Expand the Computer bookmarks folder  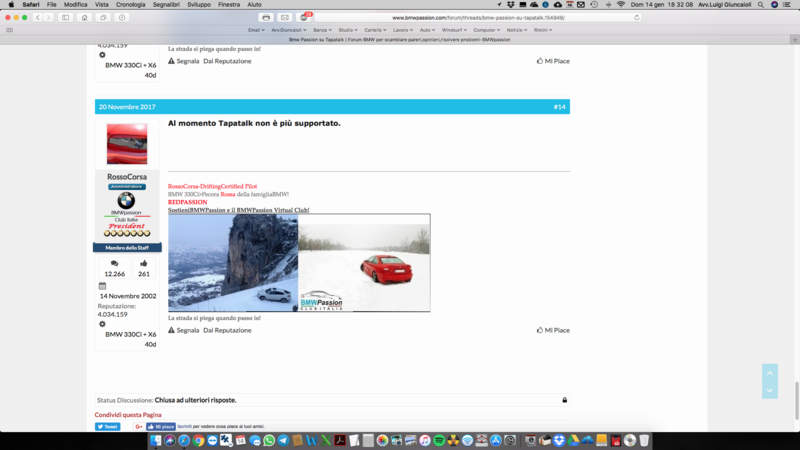pyautogui.click(x=486, y=30)
